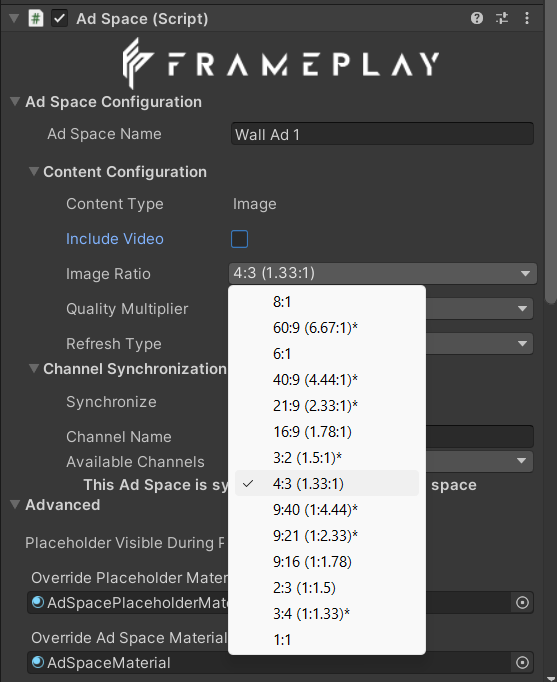Click the C# script icon

click(36, 19)
